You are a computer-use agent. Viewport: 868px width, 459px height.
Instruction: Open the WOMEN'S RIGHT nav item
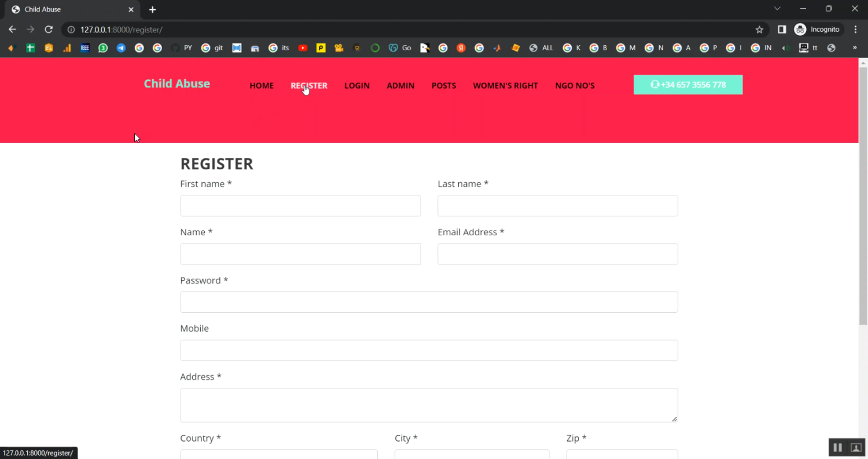[506, 86]
